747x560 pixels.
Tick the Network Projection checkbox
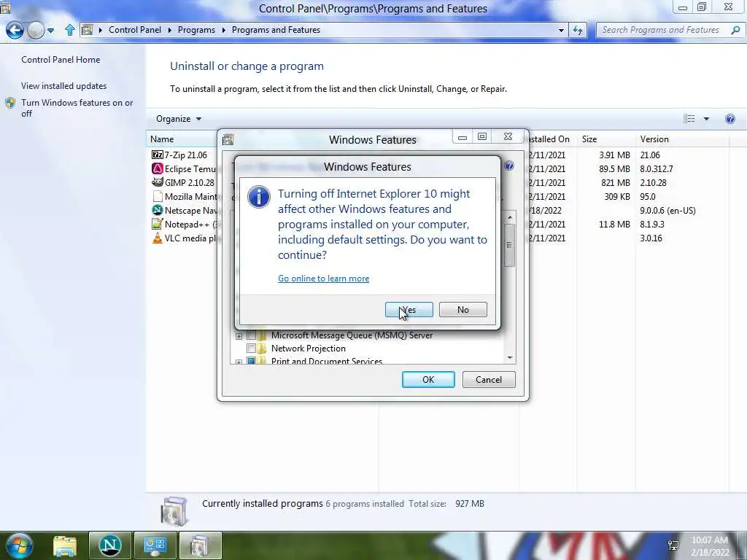251,349
